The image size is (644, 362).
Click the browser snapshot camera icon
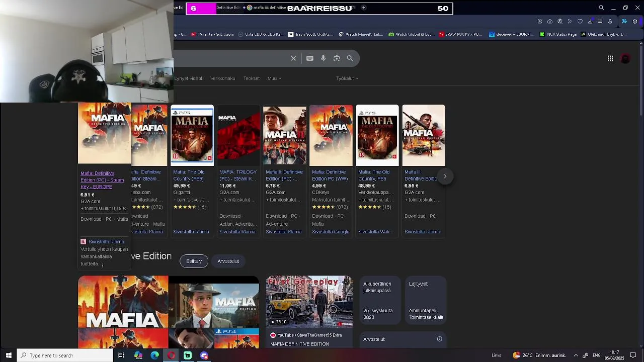coord(550,21)
